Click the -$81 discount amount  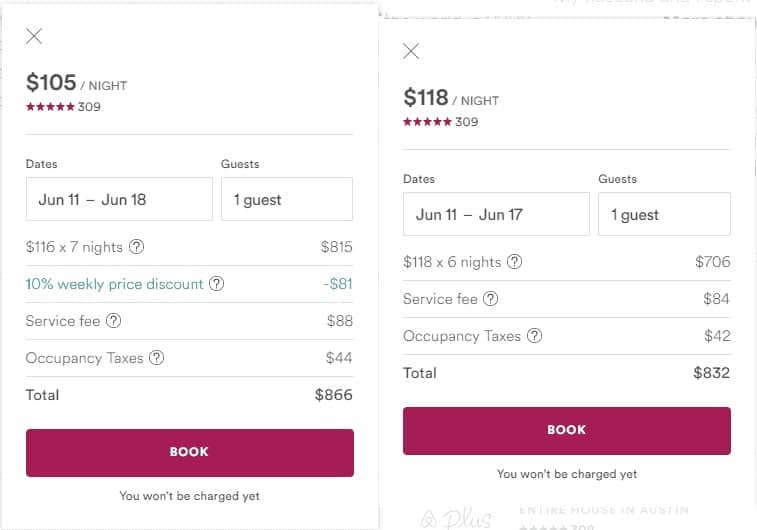click(338, 284)
